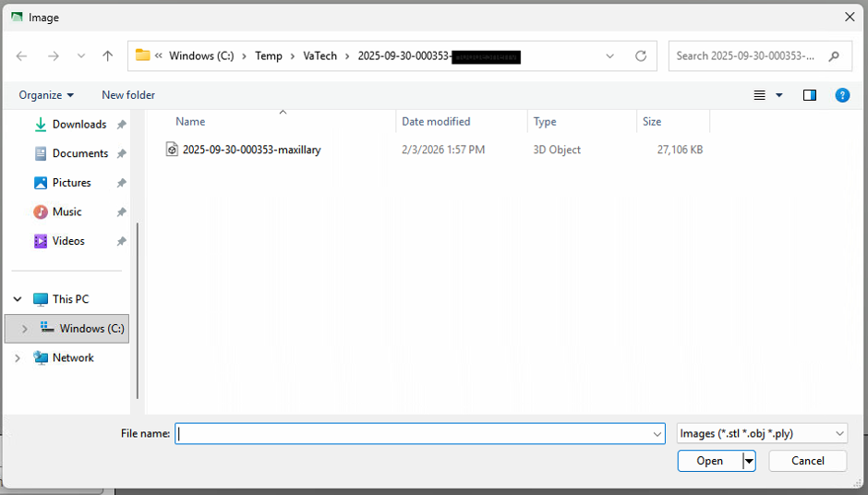This screenshot has height=495, width=868.
Task: Open the Music folder shortcut
Action: pyautogui.click(x=66, y=212)
